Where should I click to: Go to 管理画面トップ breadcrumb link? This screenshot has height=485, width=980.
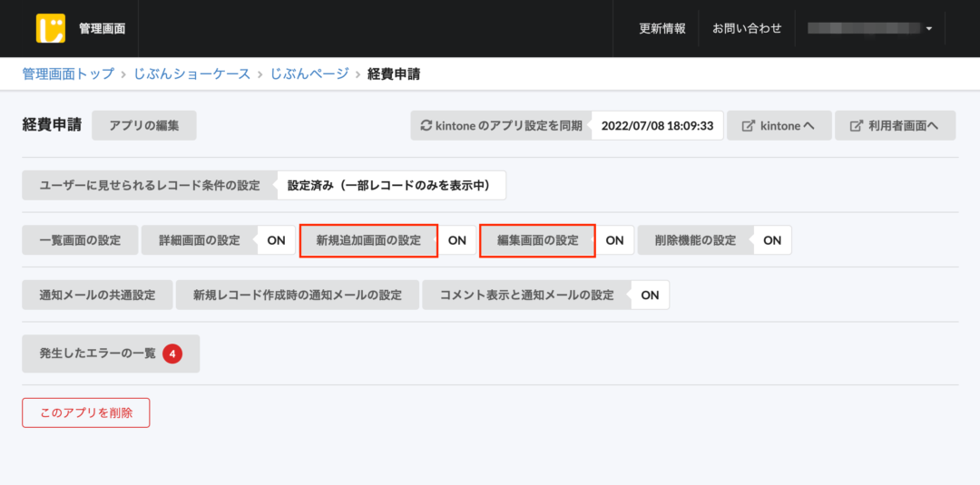coord(69,73)
